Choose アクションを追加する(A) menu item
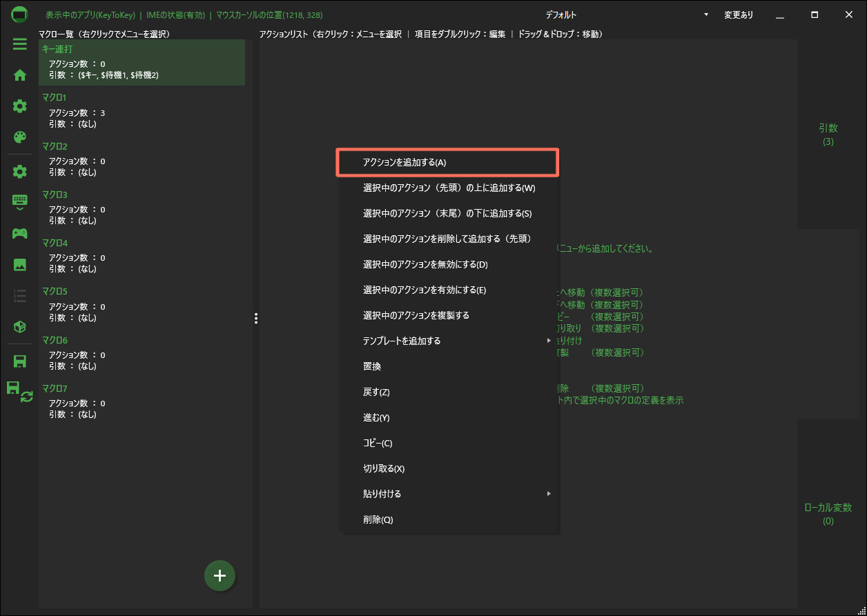Image resolution: width=867 pixels, height=616 pixels. (447, 162)
